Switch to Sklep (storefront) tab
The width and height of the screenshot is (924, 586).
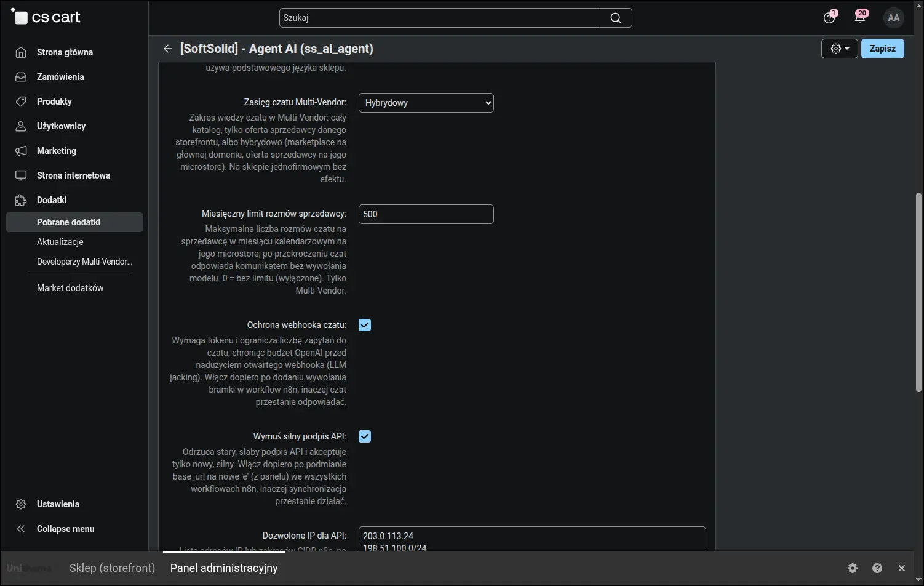coord(112,568)
